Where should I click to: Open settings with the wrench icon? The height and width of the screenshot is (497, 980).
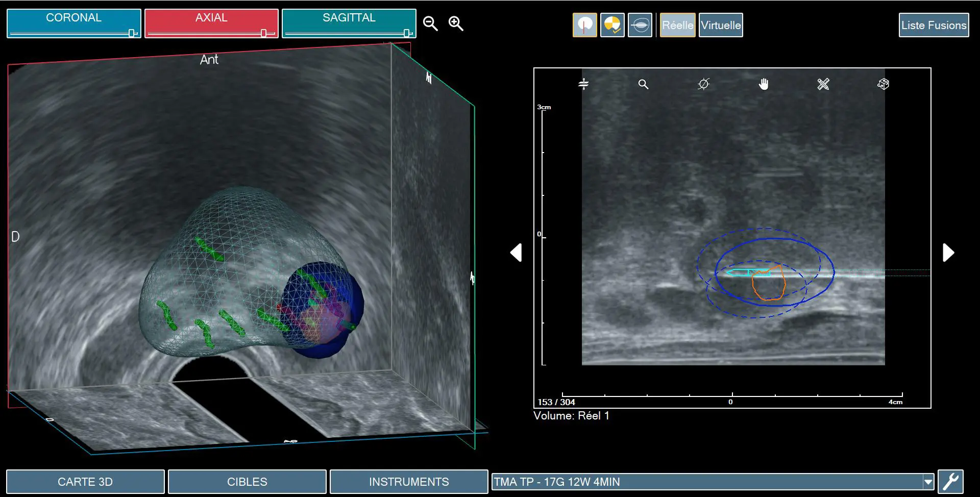[950, 482]
